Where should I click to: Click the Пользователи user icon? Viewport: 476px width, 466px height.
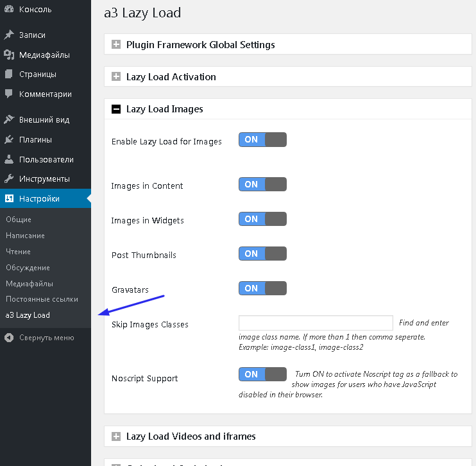click(9, 159)
